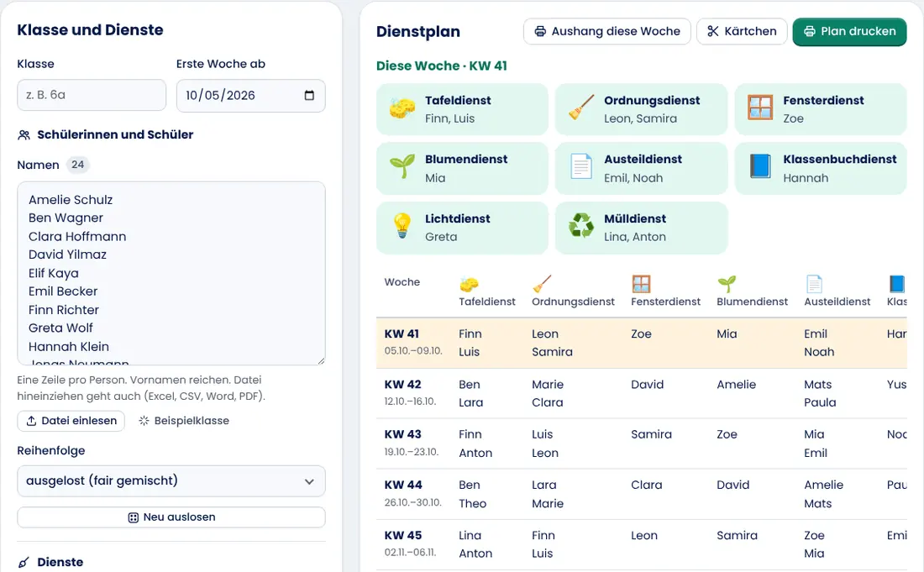Click the Klasse input field
The image size is (924, 572).
point(92,95)
